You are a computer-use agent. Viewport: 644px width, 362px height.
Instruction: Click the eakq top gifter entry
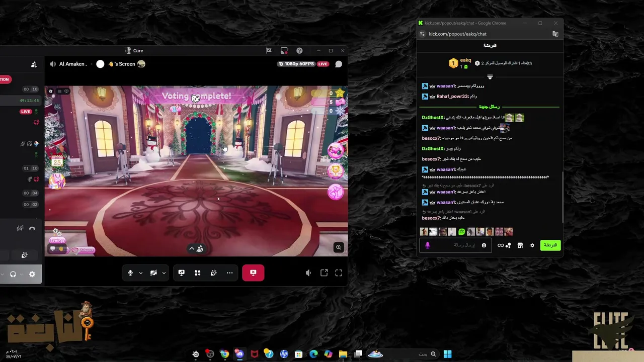(460, 63)
